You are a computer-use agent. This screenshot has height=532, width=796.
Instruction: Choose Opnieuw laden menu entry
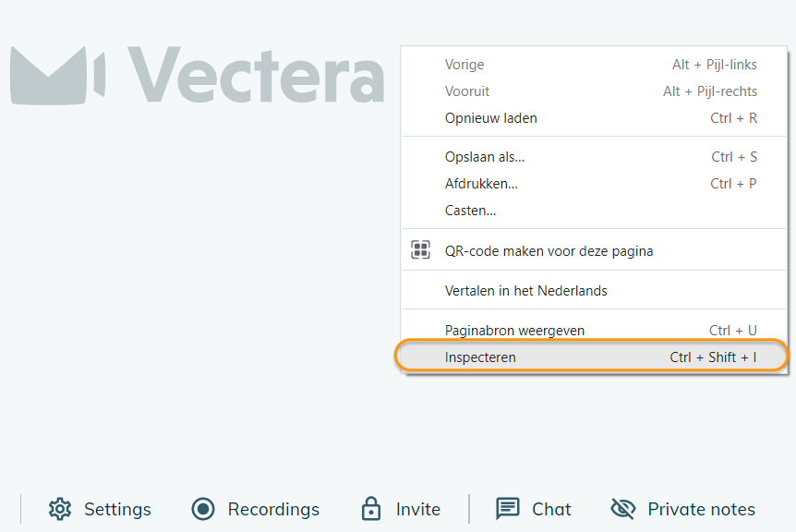click(x=490, y=118)
